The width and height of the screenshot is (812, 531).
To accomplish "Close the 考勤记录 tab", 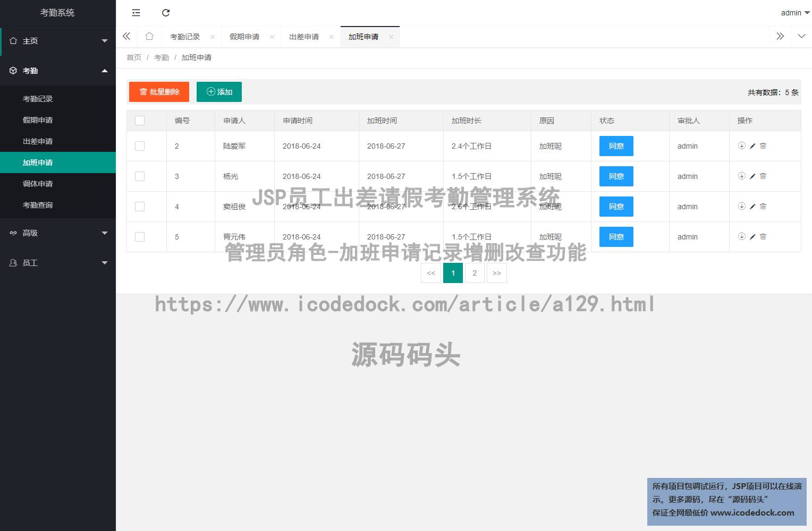I will click(213, 37).
